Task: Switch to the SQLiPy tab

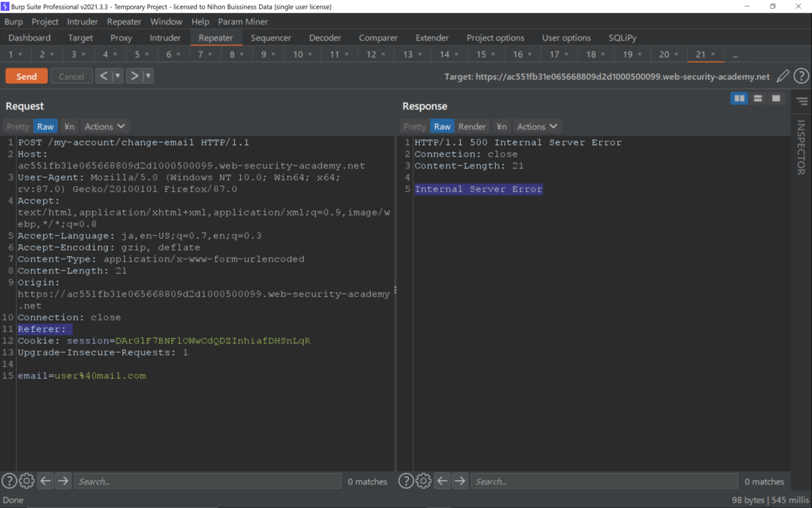Action: 622,38
